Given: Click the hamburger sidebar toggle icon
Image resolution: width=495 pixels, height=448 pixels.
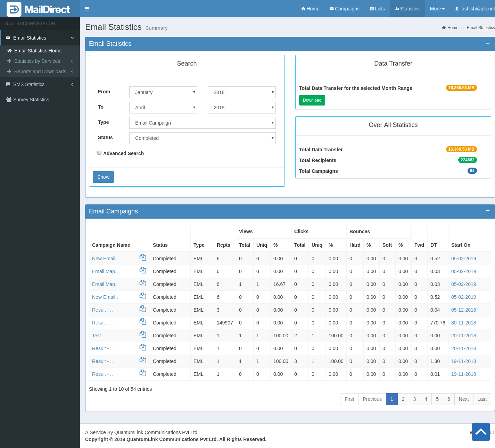Looking at the screenshot, I should coord(87,9).
